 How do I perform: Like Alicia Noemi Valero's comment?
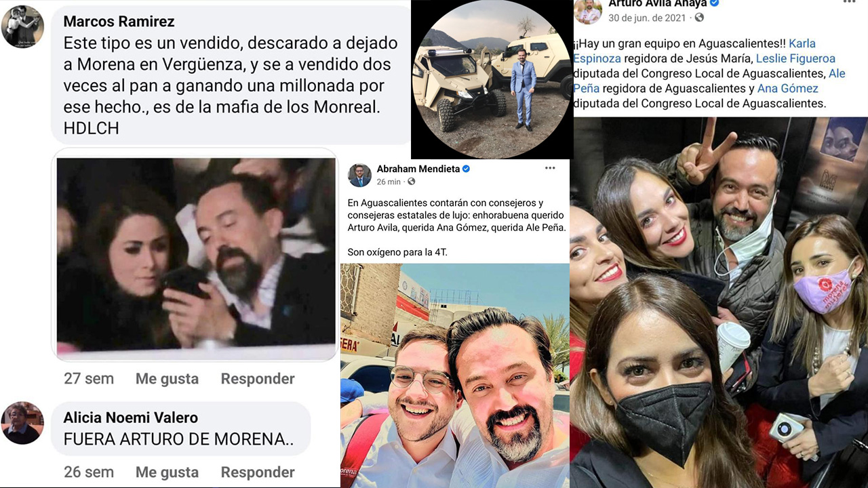point(167,472)
